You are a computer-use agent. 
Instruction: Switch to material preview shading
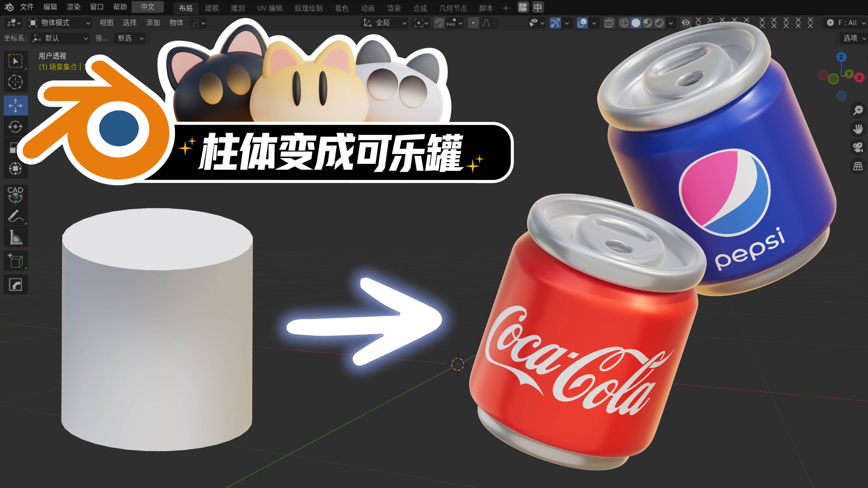point(648,23)
